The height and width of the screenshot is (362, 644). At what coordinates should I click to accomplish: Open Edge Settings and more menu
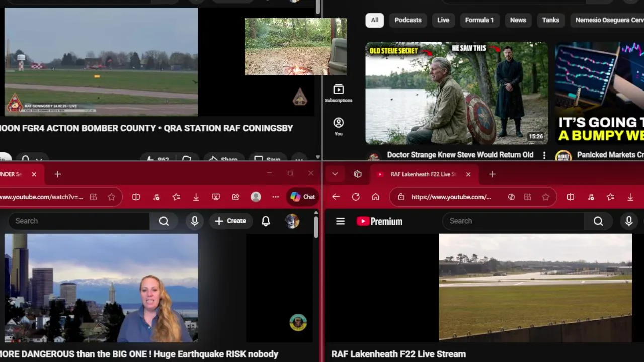[x=276, y=197]
